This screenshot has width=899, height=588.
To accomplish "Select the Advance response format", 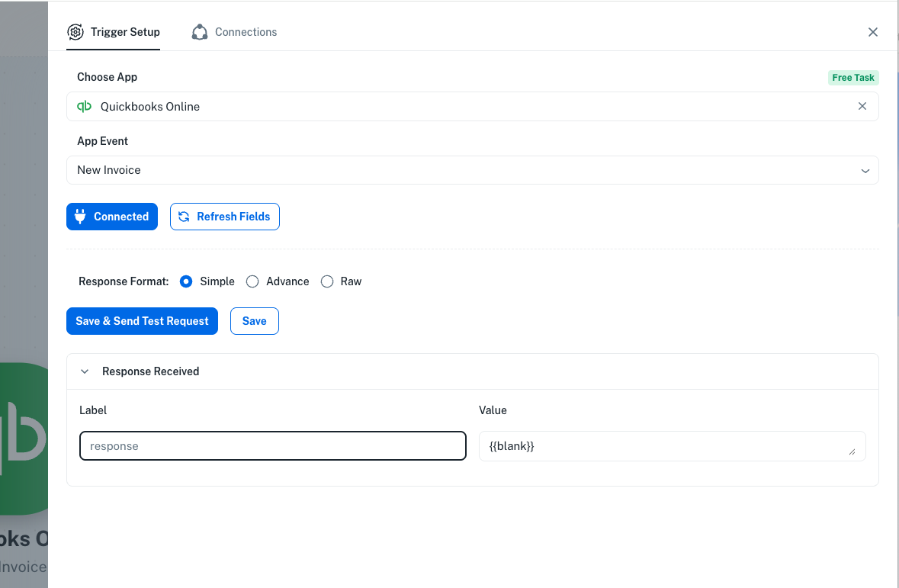I will tap(252, 281).
